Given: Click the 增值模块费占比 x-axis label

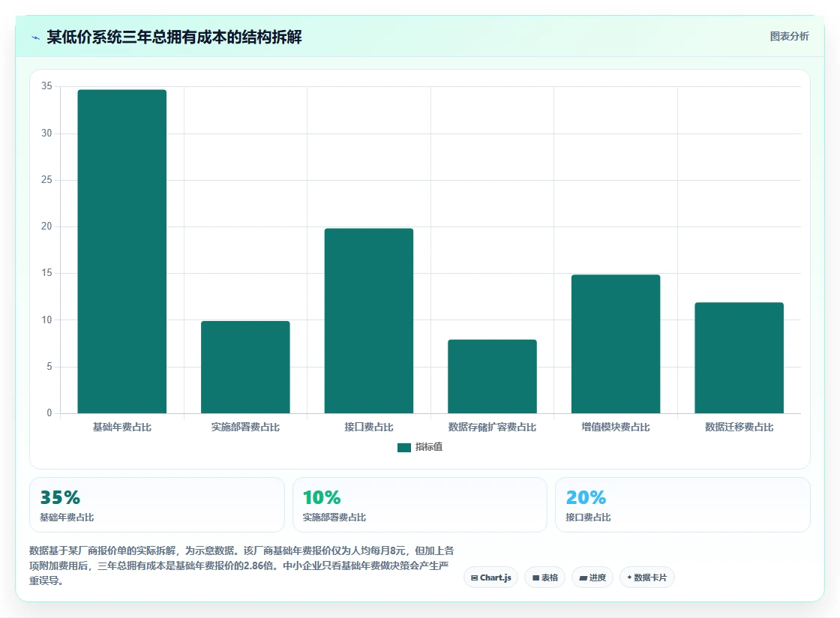Looking at the screenshot, I should pyautogui.click(x=616, y=427).
